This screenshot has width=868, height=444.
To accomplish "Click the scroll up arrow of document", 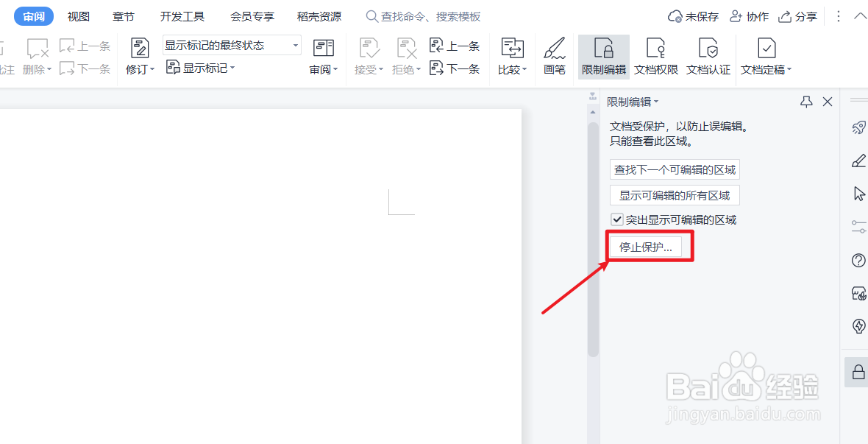I will pyautogui.click(x=593, y=111).
